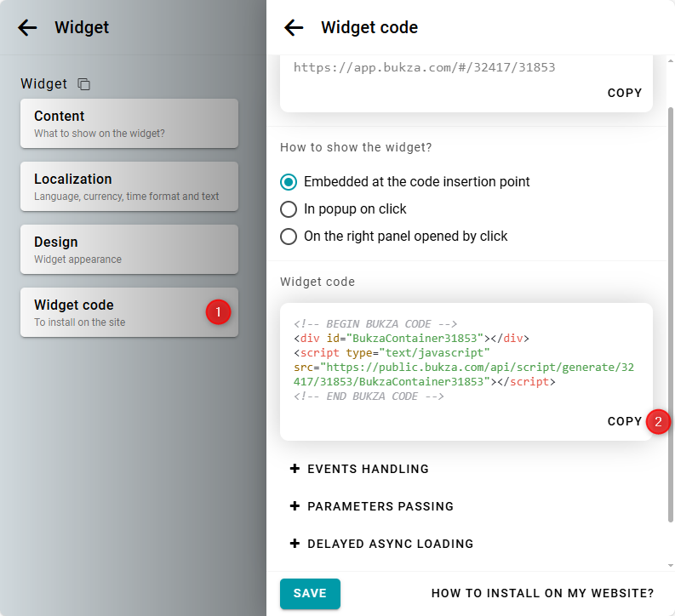This screenshot has height=616, width=675.
Task: Select In popup on click option
Action: pos(289,208)
